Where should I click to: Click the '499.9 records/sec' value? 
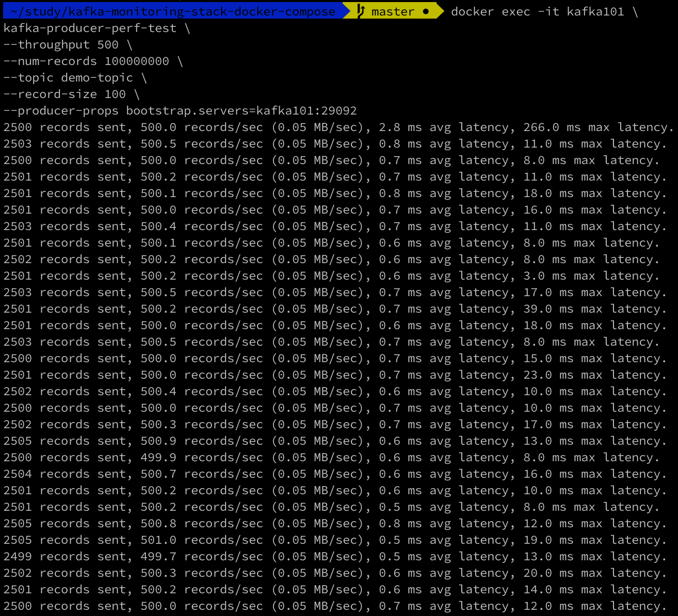pyautogui.click(x=202, y=457)
